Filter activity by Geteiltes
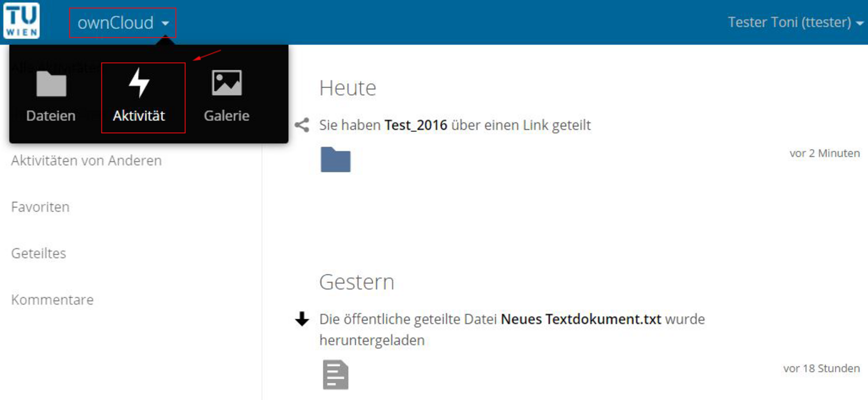 pyautogui.click(x=39, y=253)
